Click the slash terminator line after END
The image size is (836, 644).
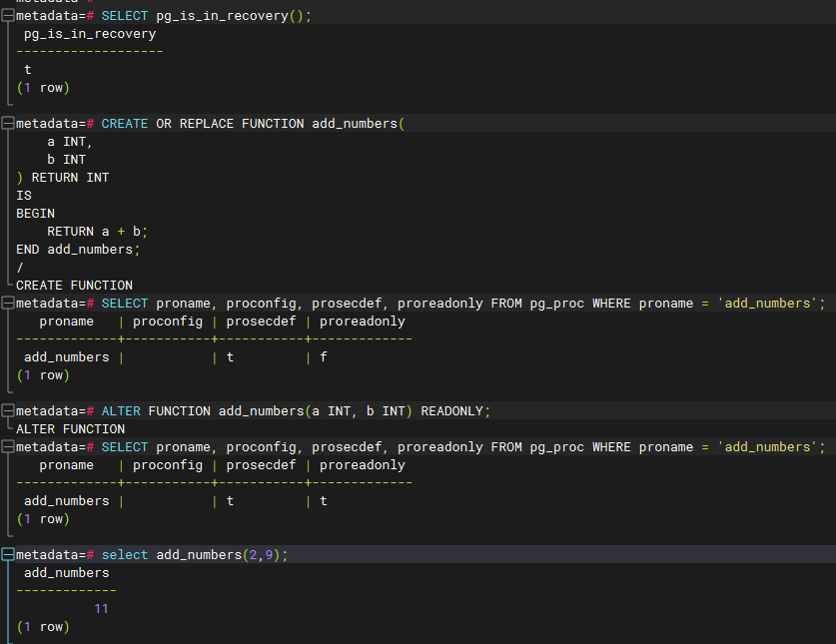(x=20, y=268)
